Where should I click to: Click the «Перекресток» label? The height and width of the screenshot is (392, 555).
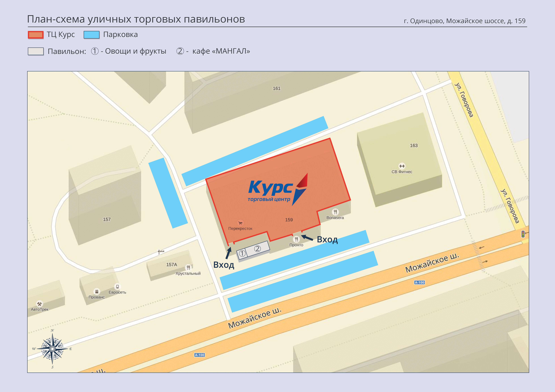[x=240, y=229]
